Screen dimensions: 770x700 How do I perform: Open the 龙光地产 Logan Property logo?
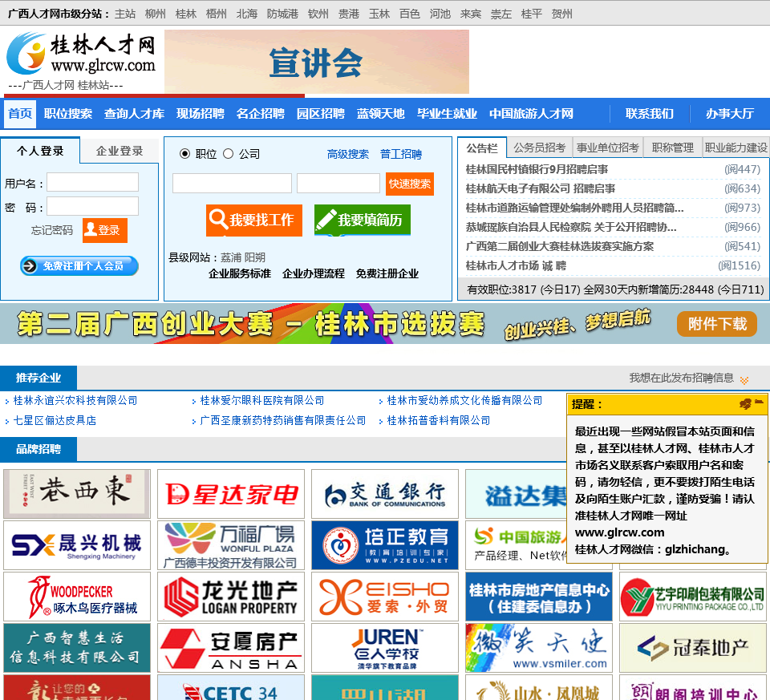[x=231, y=597]
